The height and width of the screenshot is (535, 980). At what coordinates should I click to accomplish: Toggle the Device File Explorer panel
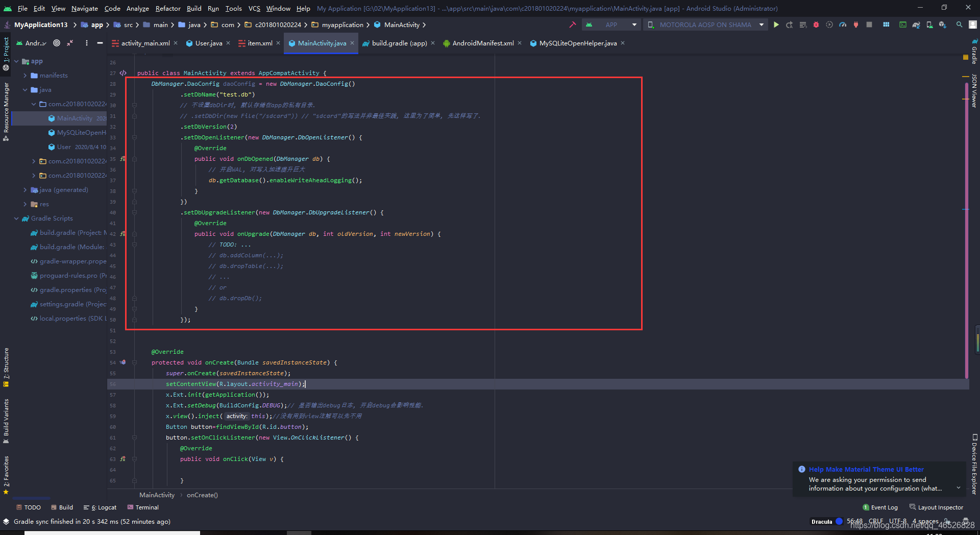point(974,464)
